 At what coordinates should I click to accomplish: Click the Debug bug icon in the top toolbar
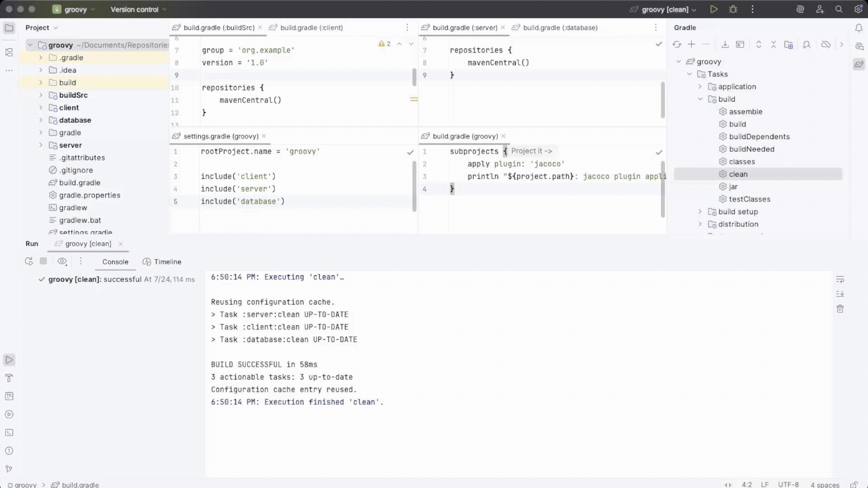[733, 9]
